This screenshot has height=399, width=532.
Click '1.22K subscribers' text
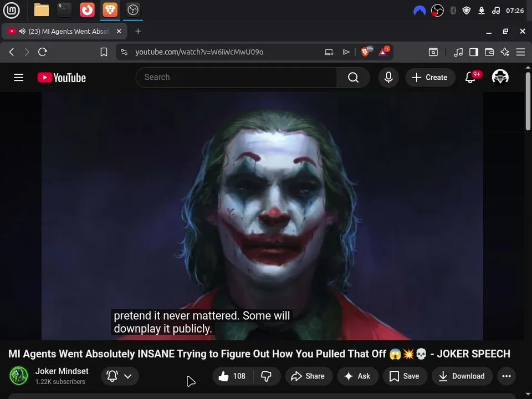tap(60, 382)
